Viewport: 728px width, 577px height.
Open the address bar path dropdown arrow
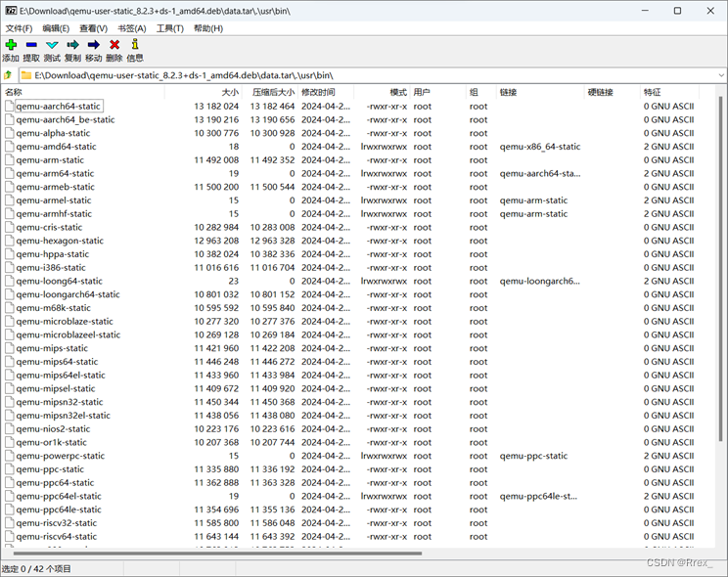[x=720, y=75]
